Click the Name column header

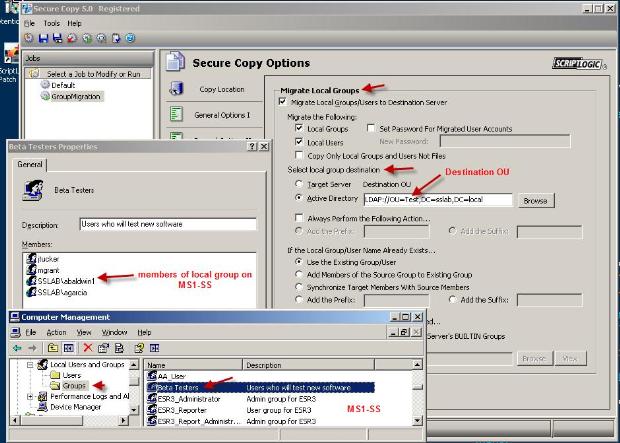(194, 365)
